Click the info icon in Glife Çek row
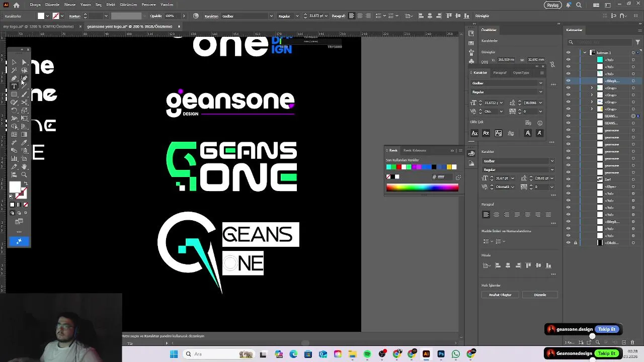Viewport: 644px width, 362px height. [540, 123]
